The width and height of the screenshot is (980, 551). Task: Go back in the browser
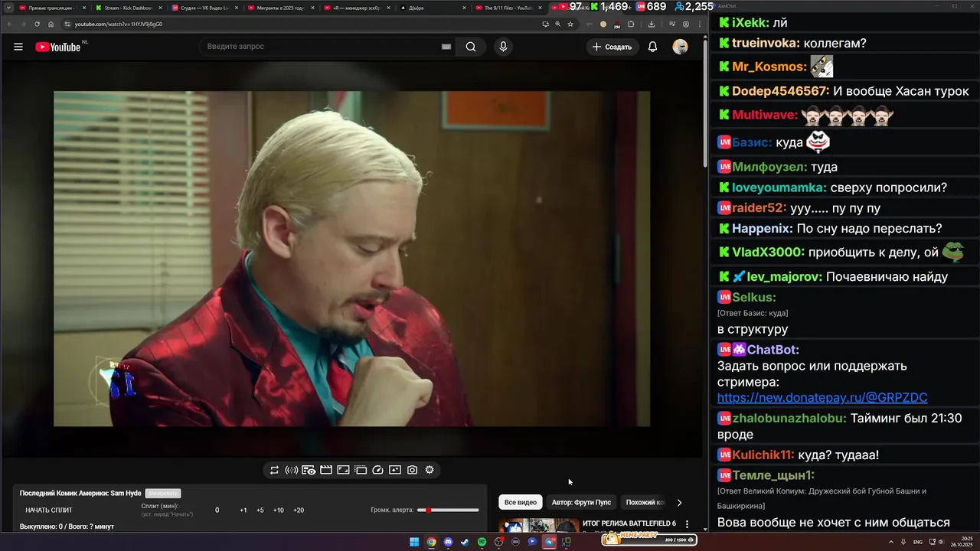[x=8, y=24]
